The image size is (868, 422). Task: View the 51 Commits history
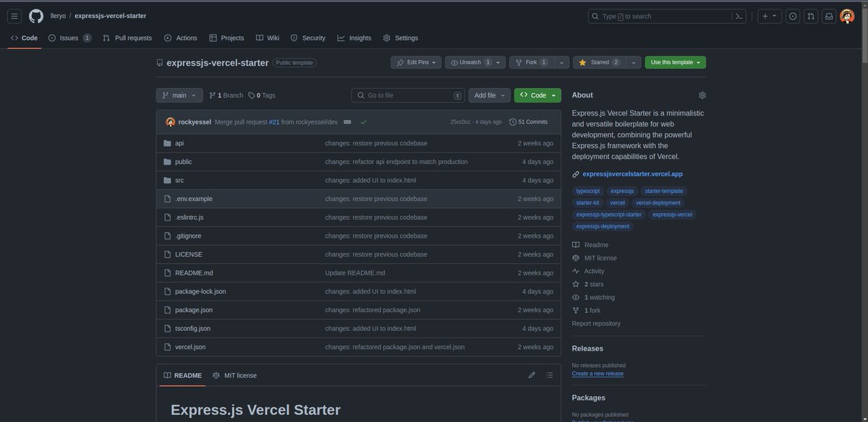tap(528, 122)
